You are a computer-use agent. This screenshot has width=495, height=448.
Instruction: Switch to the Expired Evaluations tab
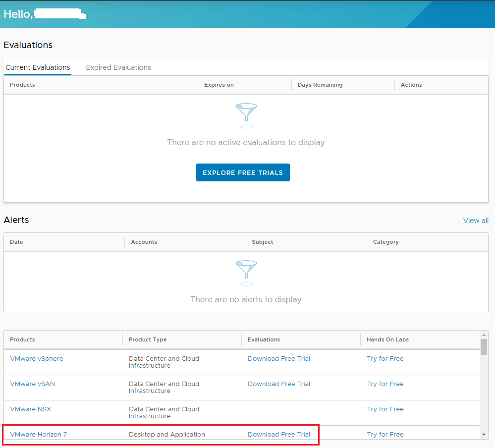(118, 67)
